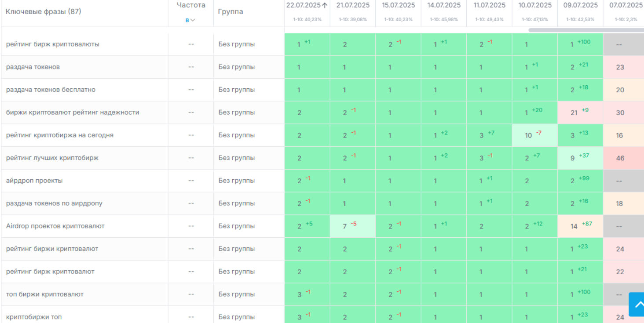The height and width of the screenshot is (323, 644).
Task: Click keyword 'Airdrop проектов криптовалют'
Action: tap(55, 226)
